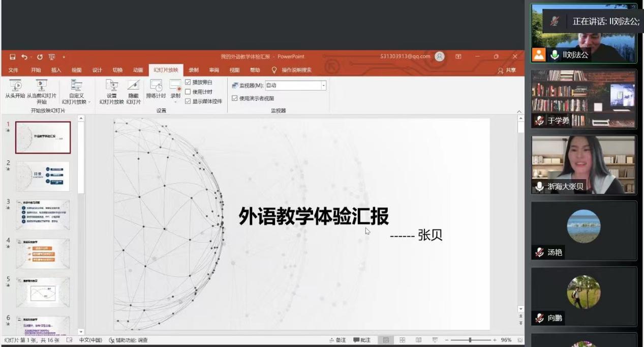Click the 共享 share button
Image resolution: width=644 pixels, height=347 pixels.
coord(507,70)
